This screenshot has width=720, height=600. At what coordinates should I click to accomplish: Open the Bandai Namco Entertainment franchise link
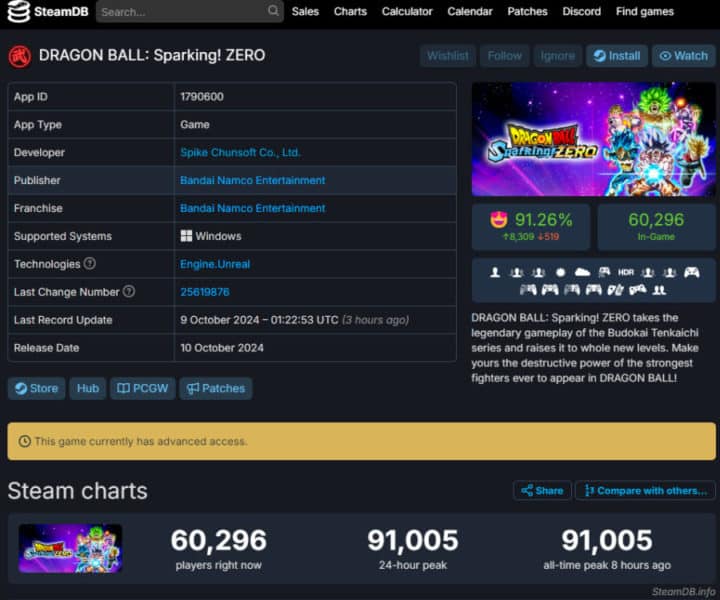point(253,208)
